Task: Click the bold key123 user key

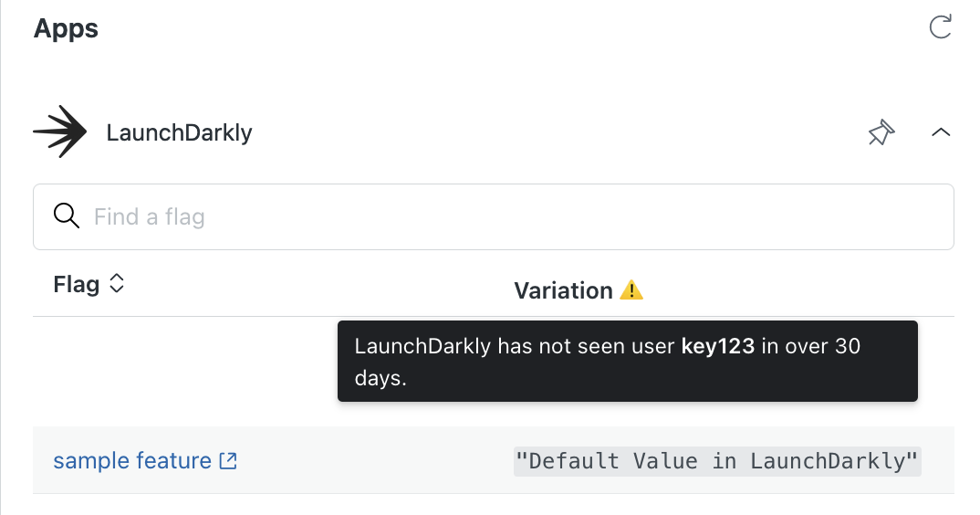Action: [x=717, y=346]
